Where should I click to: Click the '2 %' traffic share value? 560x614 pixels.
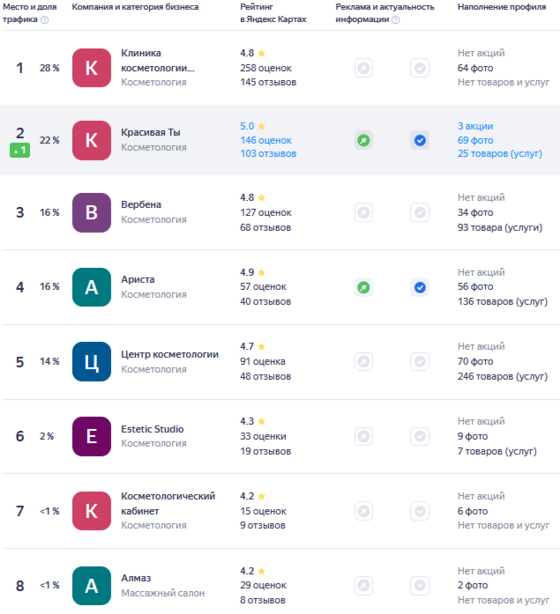point(47,436)
